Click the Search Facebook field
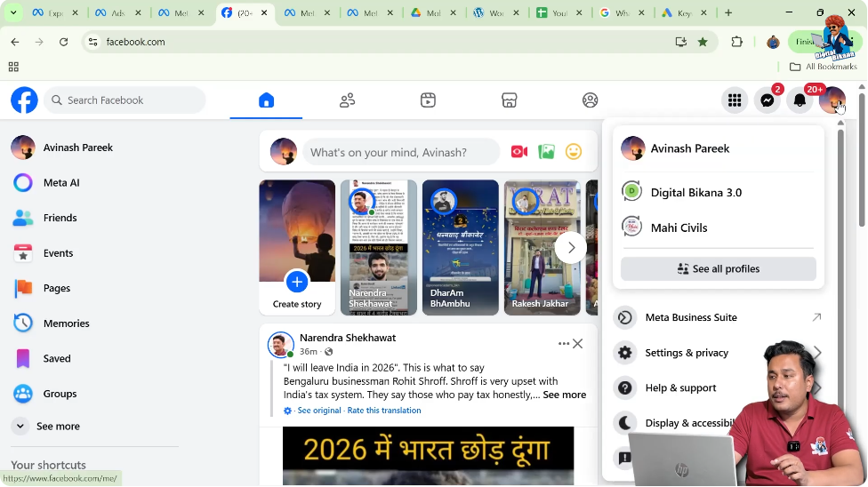The width and height of the screenshot is (868, 487). 125,100
